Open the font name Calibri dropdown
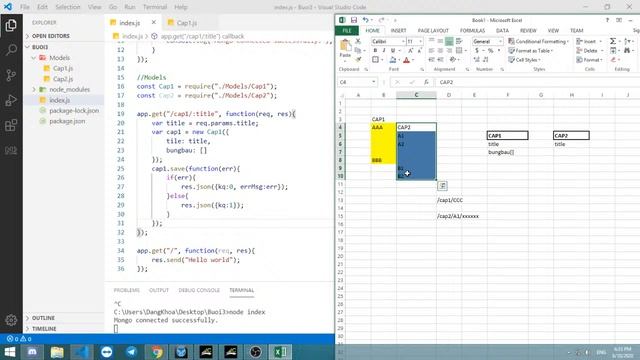This screenshot has width=640, height=360. 403,42
